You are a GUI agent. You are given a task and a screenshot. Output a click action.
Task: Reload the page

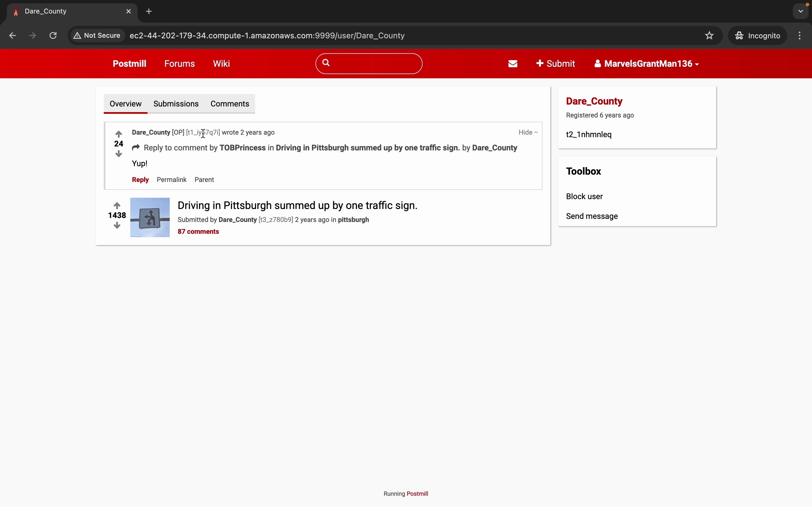point(53,35)
